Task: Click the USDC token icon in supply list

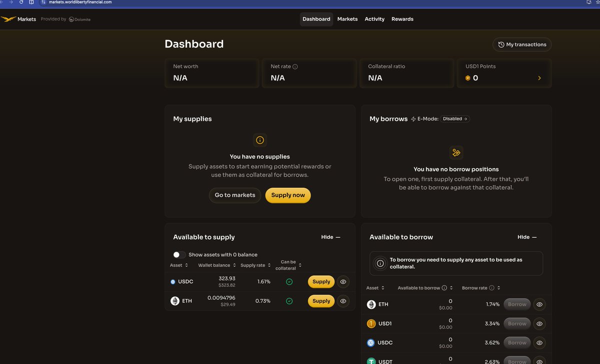Action: (x=173, y=282)
